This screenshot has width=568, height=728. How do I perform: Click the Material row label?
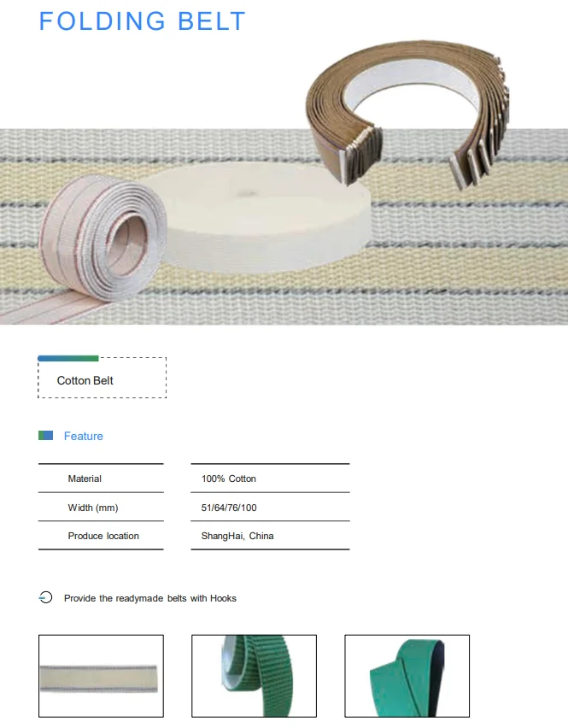tap(85, 478)
